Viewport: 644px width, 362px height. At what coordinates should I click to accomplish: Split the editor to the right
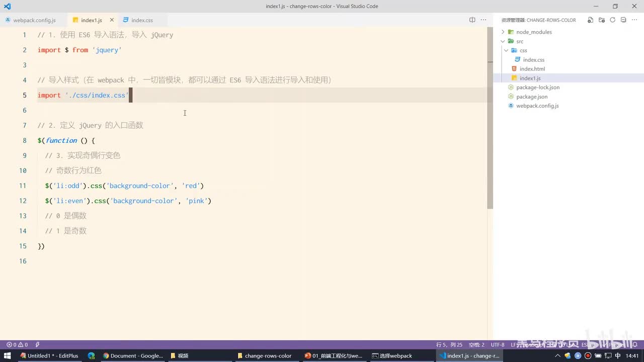coord(472,20)
